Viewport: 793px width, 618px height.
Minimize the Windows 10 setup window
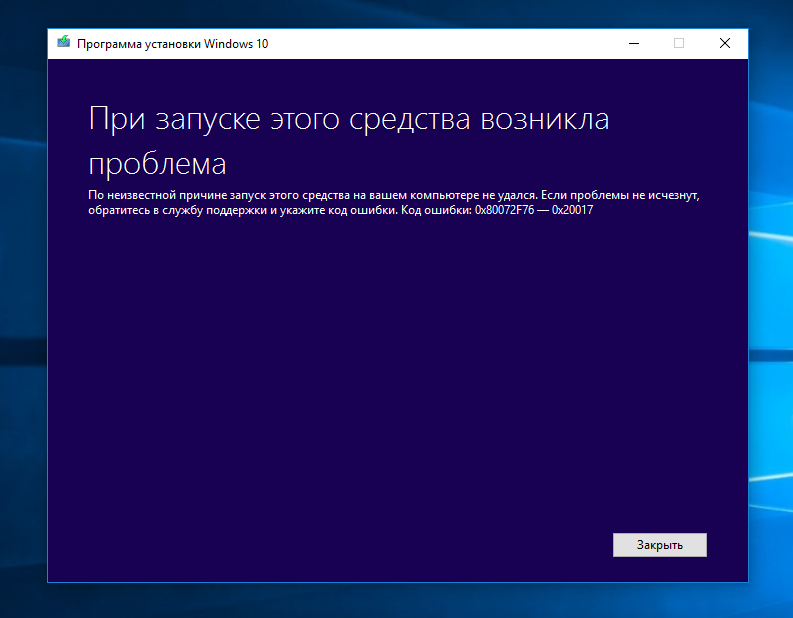tap(634, 43)
